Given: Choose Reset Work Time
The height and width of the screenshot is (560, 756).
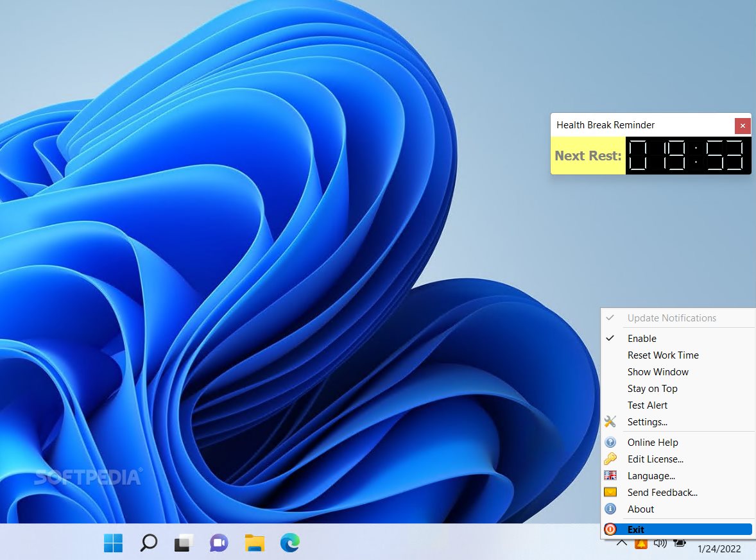Looking at the screenshot, I should (678, 355).
